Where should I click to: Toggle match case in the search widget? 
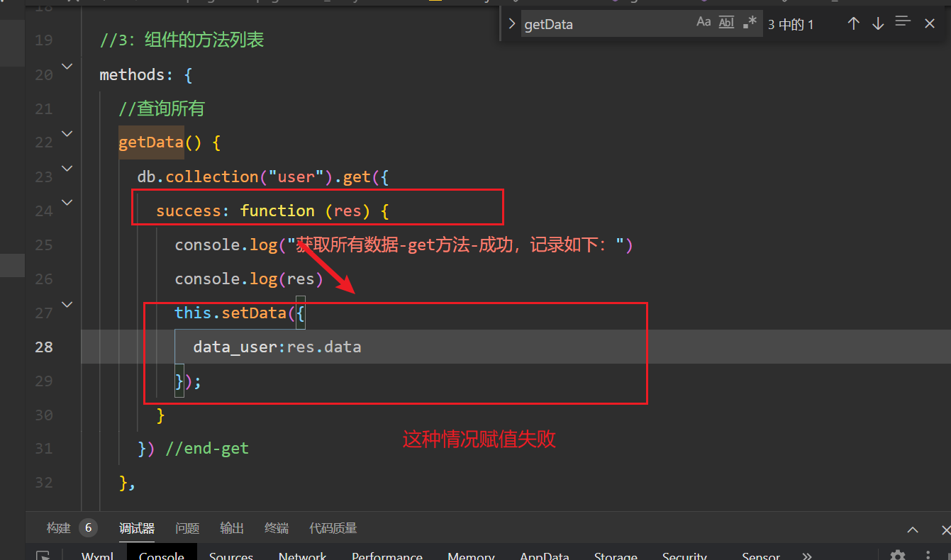(x=703, y=21)
